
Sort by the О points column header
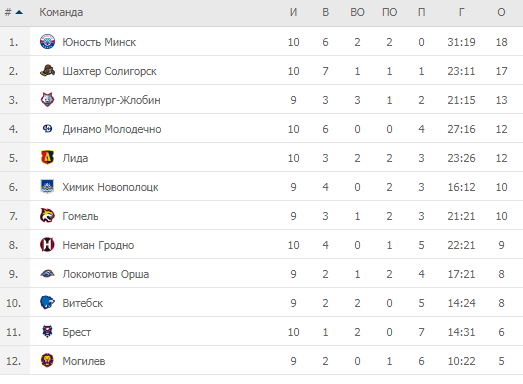(501, 12)
